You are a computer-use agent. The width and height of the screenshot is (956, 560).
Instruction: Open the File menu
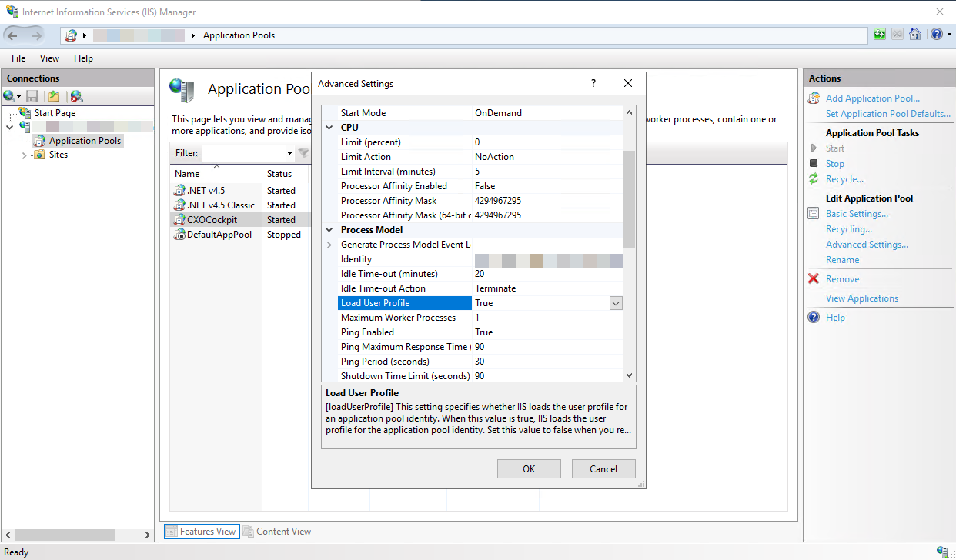[18, 58]
